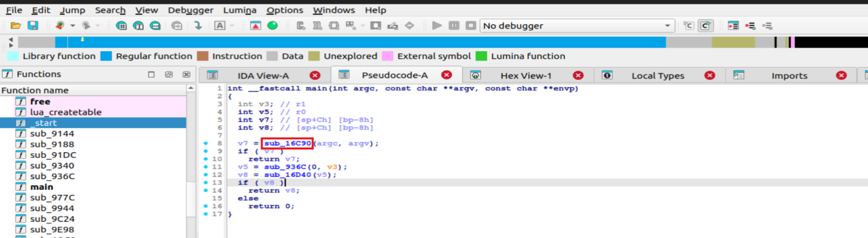Viewport: 868px width, 238px height.
Task: Open the Lumina menu
Action: pos(240,10)
